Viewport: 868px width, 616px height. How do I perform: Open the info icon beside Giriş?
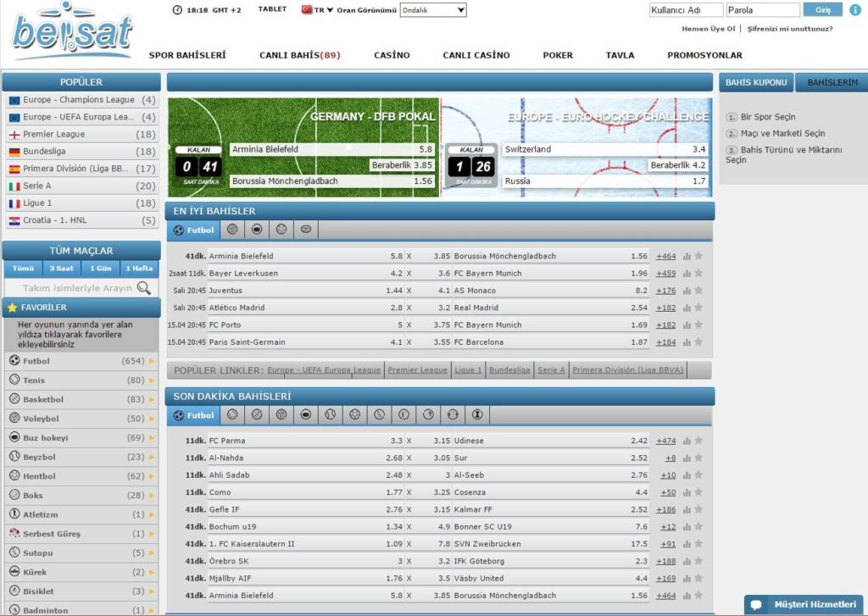click(855, 10)
